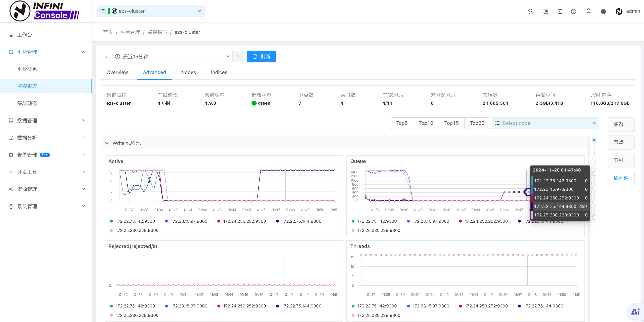Open the AI assistant floating icon
644x322 pixels.
click(635, 311)
